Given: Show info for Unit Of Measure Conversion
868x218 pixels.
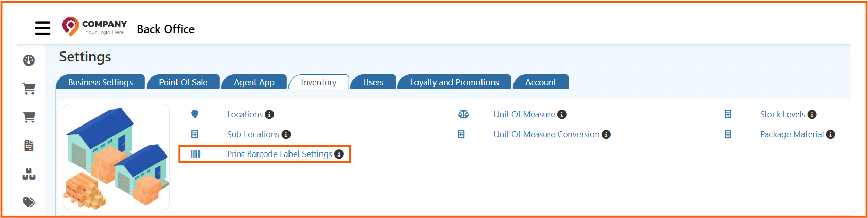Looking at the screenshot, I should 606,134.
